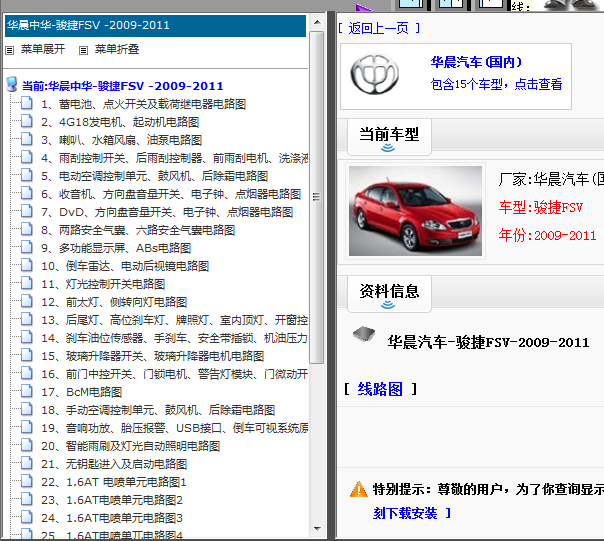Image resolution: width=604 pixels, height=541 pixels.
Task: Open the 华晨汽车(国内) brand link
Action: tap(476, 62)
